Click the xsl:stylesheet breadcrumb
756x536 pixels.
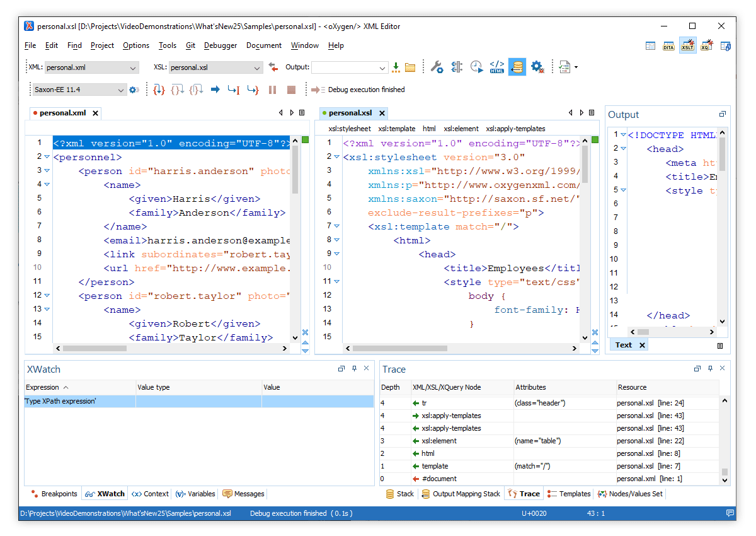tap(350, 129)
